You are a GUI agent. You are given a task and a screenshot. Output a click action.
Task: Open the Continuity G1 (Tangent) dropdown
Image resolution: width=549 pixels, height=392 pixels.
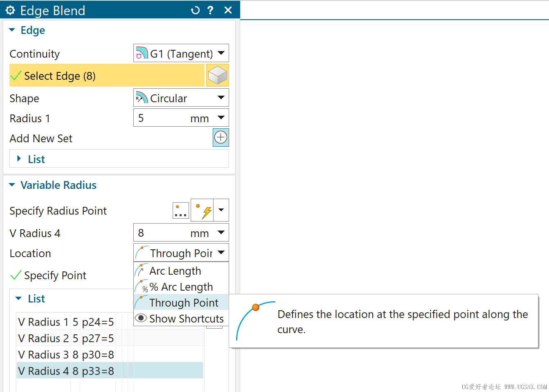tap(181, 53)
